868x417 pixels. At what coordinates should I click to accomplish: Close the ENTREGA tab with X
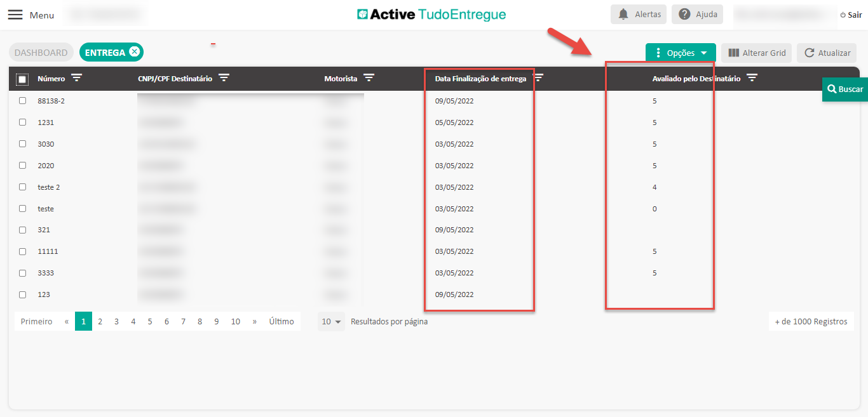click(134, 52)
